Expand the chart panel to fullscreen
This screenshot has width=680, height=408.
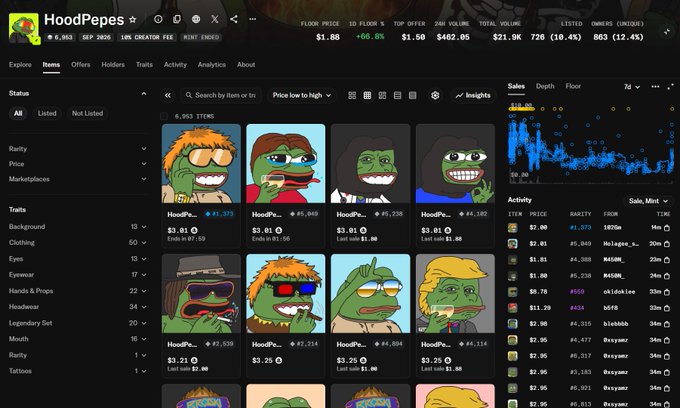point(670,87)
